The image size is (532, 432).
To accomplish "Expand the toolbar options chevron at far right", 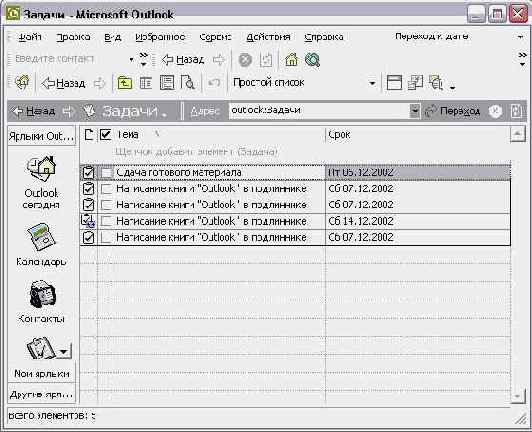I will pyautogui.click(x=522, y=59).
